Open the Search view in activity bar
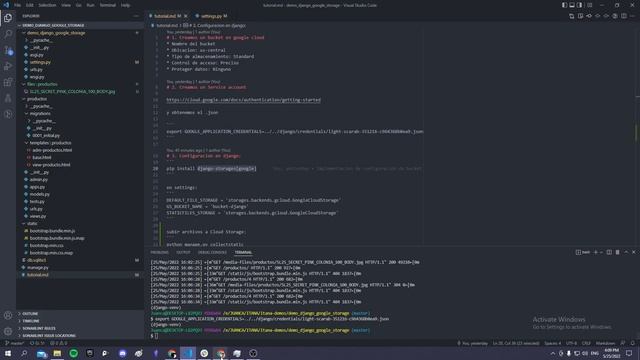640x360 pixels. pyautogui.click(x=8, y=34)
